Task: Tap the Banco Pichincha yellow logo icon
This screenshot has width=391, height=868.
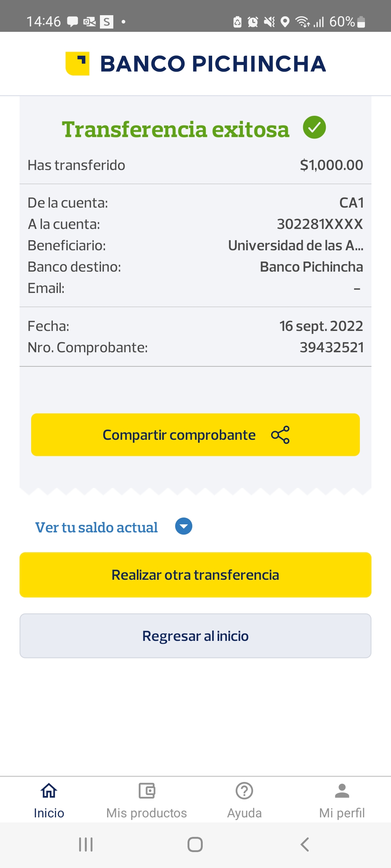Action: [77, 64]
